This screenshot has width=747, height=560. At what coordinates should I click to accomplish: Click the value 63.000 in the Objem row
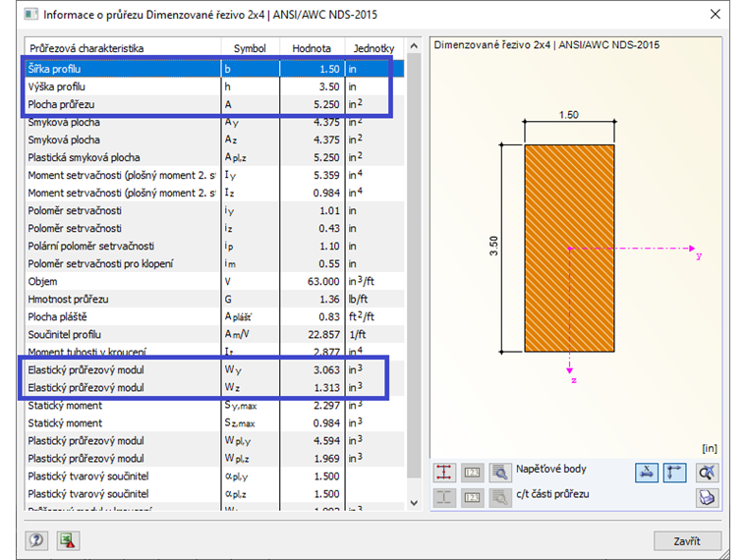(312, 281)
